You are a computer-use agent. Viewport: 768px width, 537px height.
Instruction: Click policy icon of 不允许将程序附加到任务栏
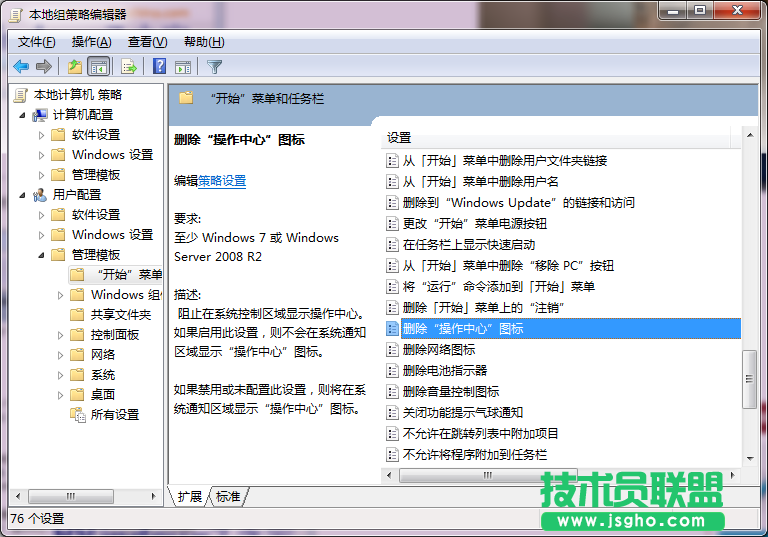pos(392,455)
